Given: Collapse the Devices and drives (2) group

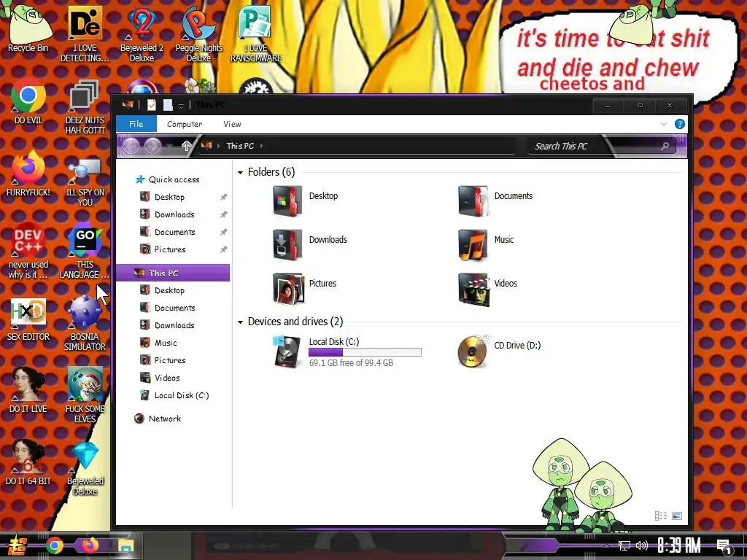Looking at the screenshot, I should 240,322.
